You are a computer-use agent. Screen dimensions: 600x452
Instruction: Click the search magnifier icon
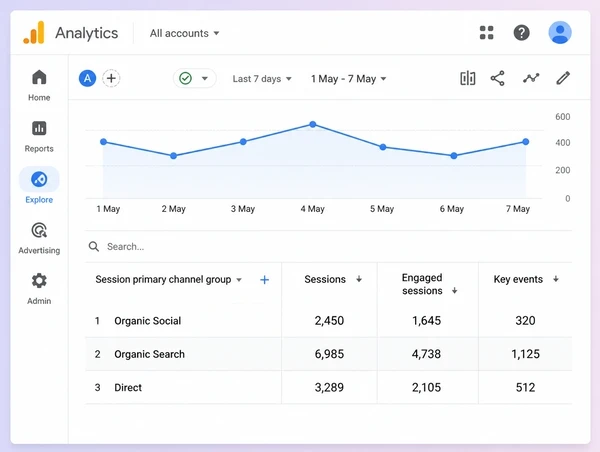pos(94,246)
